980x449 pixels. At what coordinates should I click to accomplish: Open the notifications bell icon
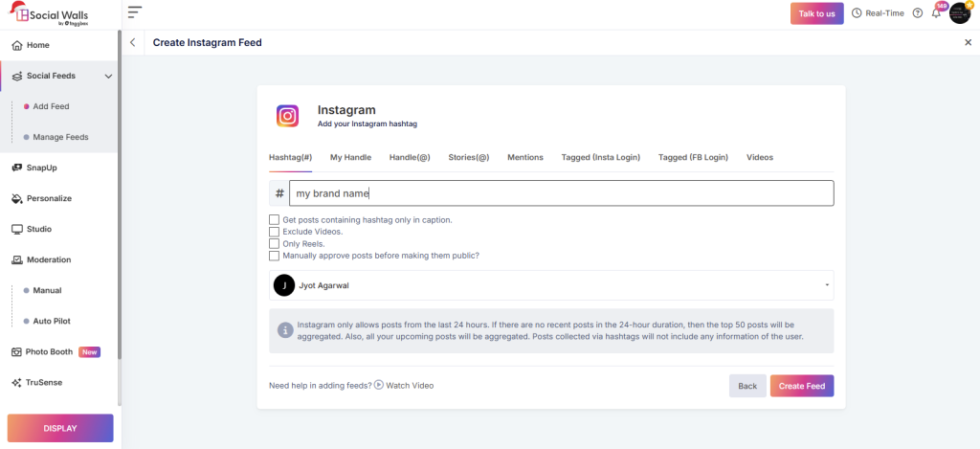tap(936, 13)
